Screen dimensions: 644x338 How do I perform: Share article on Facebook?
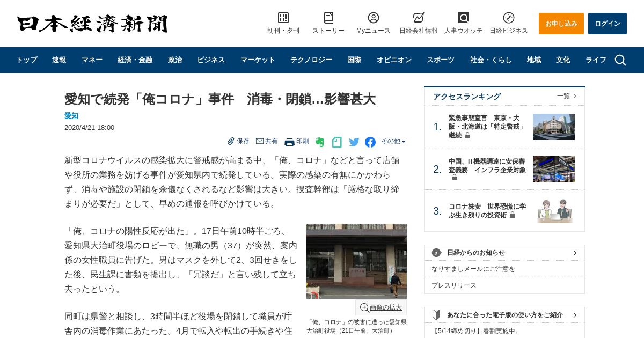click(x=370, y=142)
